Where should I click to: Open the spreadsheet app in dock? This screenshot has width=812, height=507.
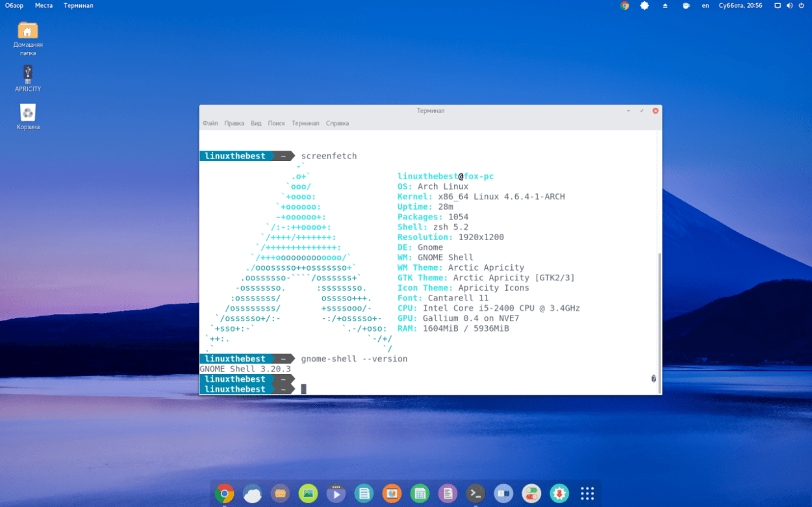coord(420,494)
